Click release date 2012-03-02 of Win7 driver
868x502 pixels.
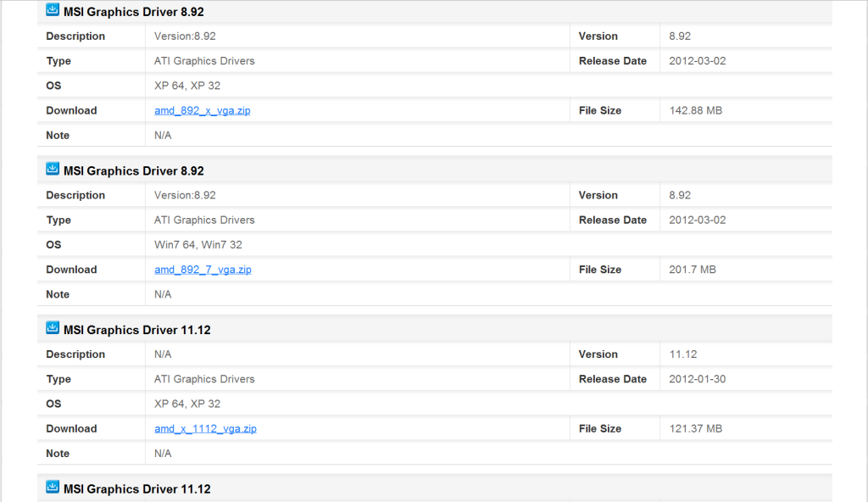[x=697, y=220]
